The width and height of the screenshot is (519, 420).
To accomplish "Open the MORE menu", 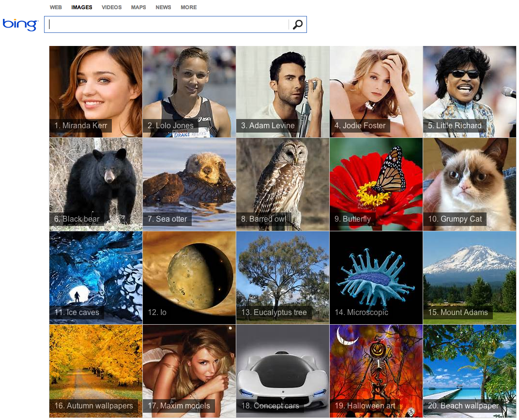I will (x=188, y=7).
